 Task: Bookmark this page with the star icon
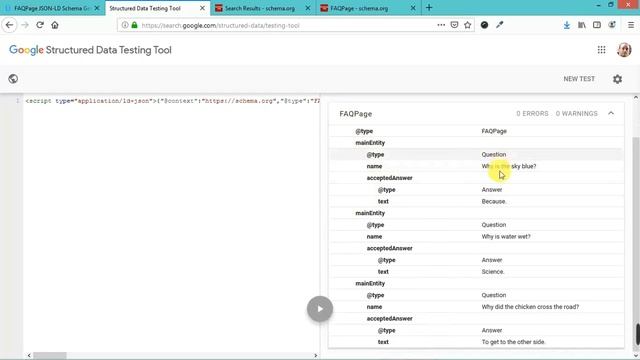click(468, 25)
